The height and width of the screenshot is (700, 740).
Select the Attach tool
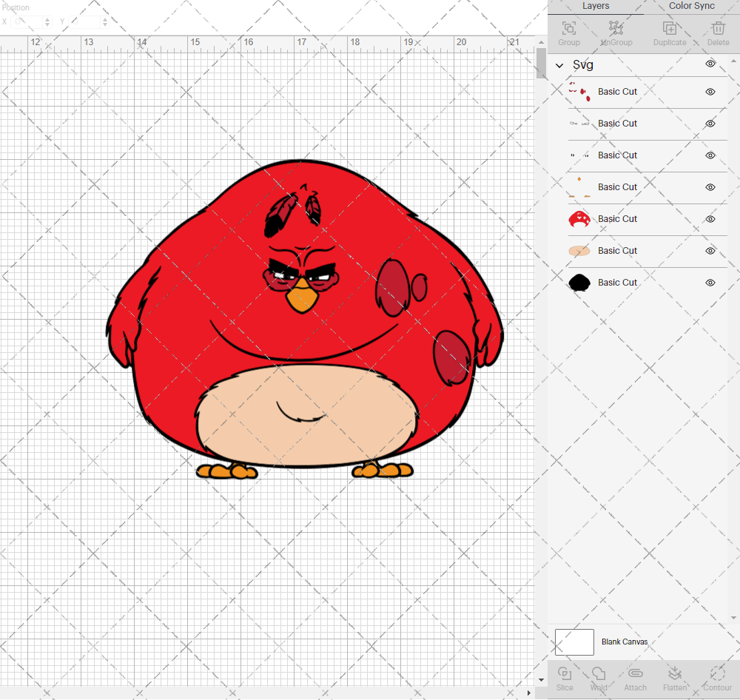(635, 673)
